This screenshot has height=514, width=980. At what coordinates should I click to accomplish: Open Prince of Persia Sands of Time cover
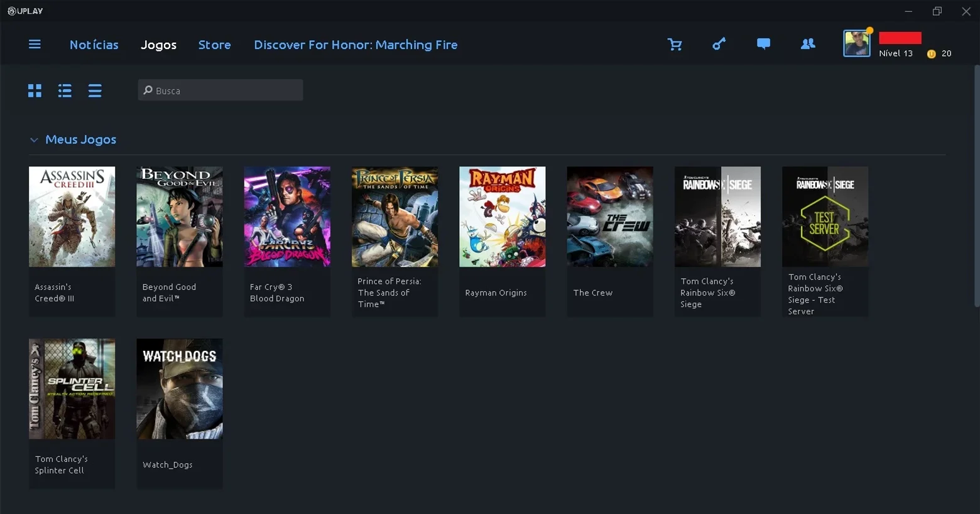tap(395, 217)
